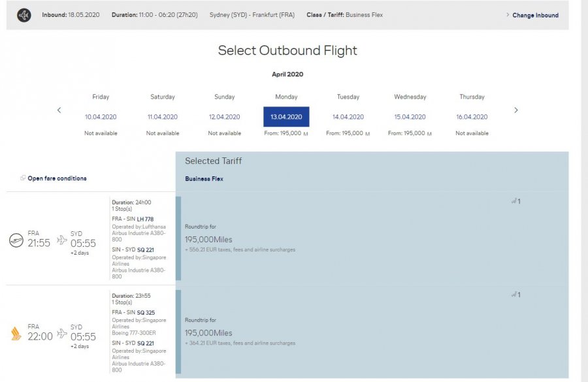Screen dimensions: 588x382
Task: Click the inbound airplane circle icon
Action: (x=24, y=15)
